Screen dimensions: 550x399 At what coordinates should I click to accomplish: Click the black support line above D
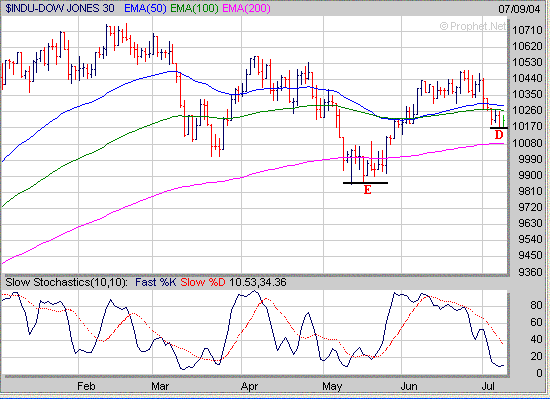(x=498, y=128)
